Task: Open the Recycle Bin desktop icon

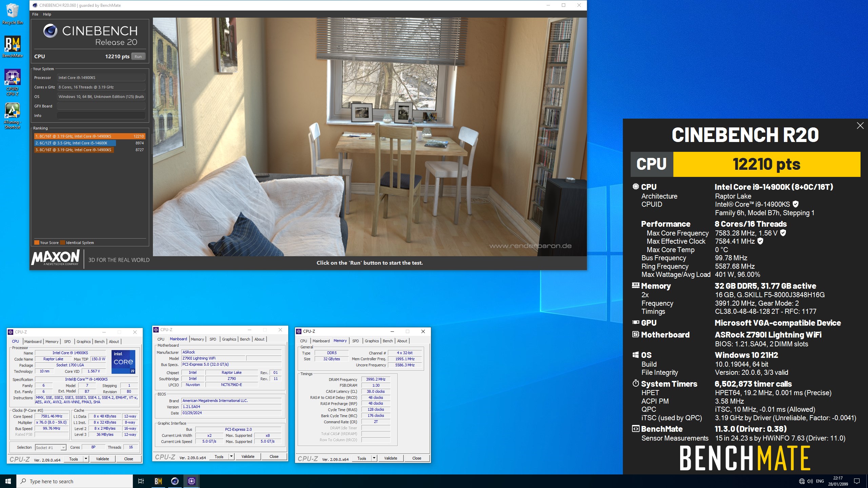Action: (x=12, y=14)
